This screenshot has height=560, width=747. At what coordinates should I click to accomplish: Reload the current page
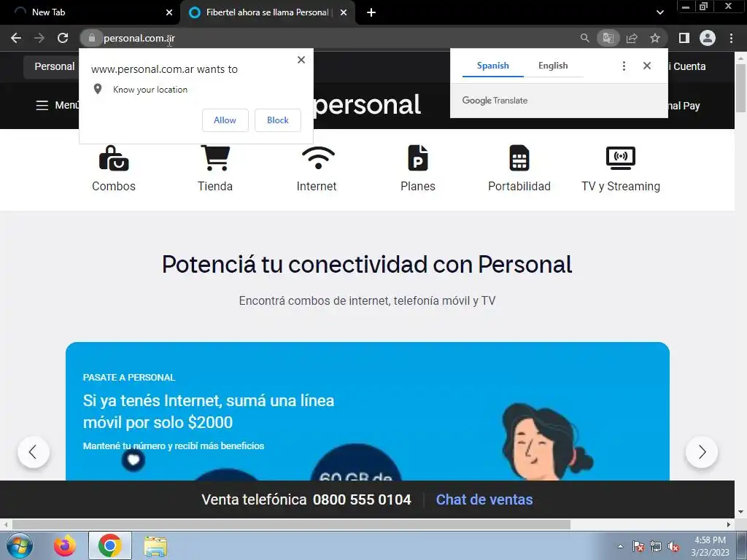coord(63,38)
